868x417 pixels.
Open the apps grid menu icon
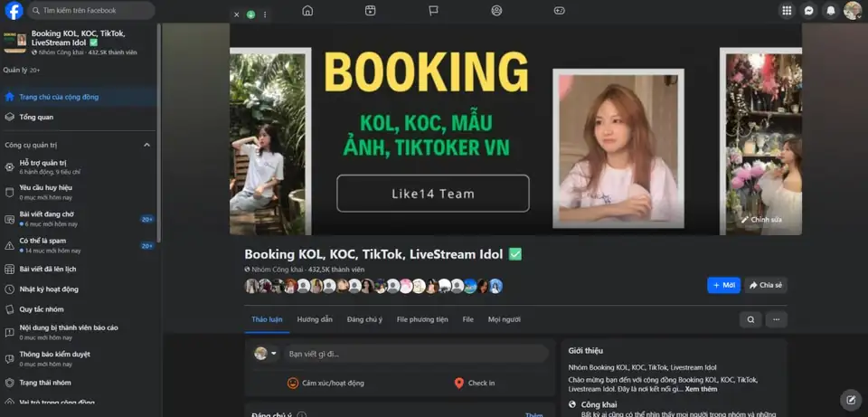(x=786, y=11)
